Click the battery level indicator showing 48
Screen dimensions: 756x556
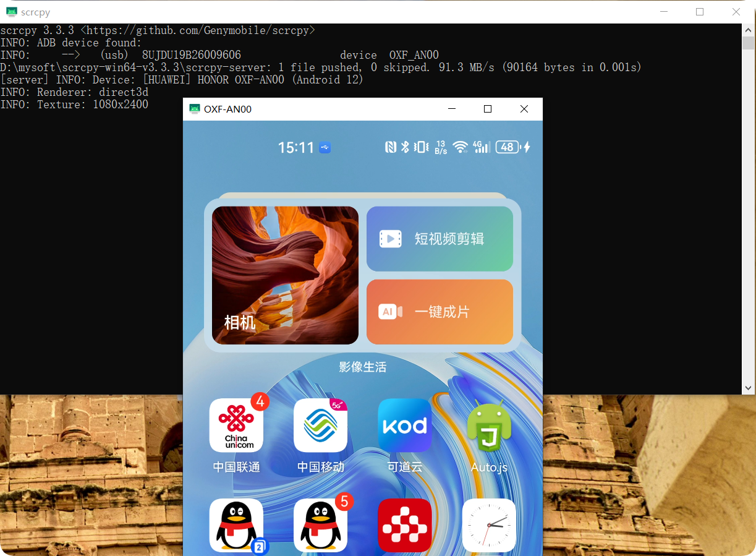tap(508, 147)
